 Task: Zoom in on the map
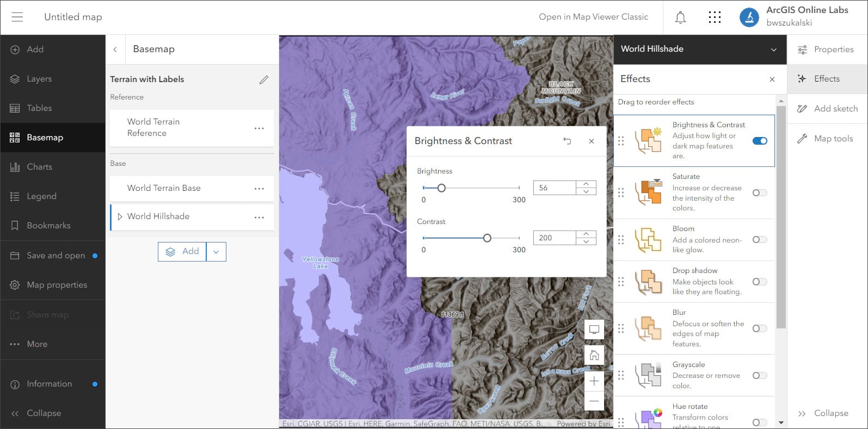point(594,381)
